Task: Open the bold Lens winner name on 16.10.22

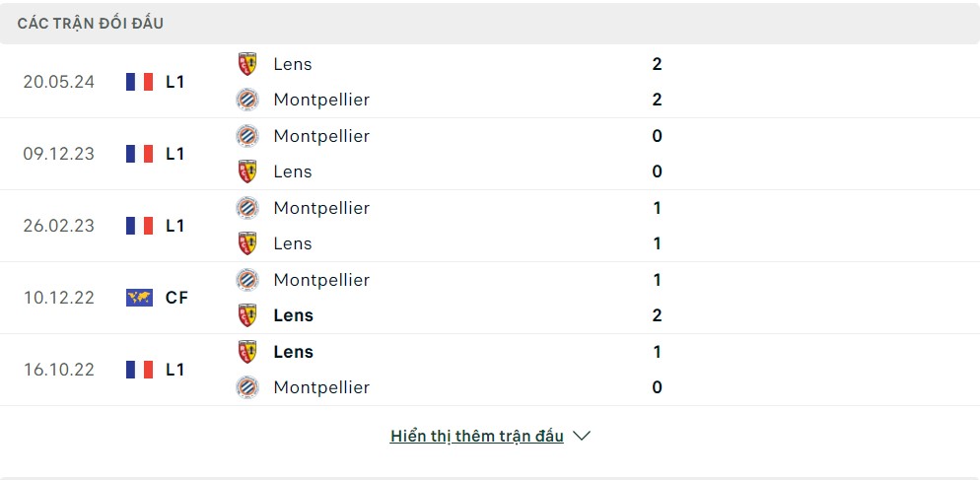Action: click(x=293, y=352)
